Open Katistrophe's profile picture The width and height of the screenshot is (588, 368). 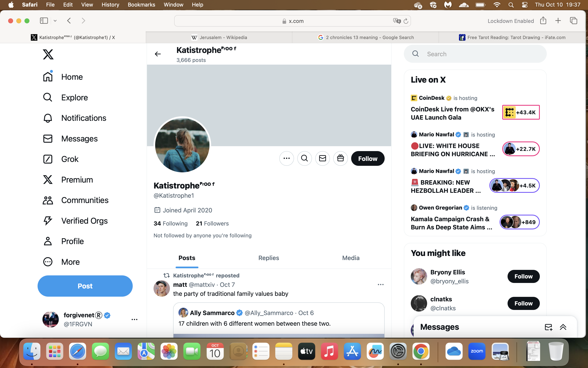click(182, 145)
